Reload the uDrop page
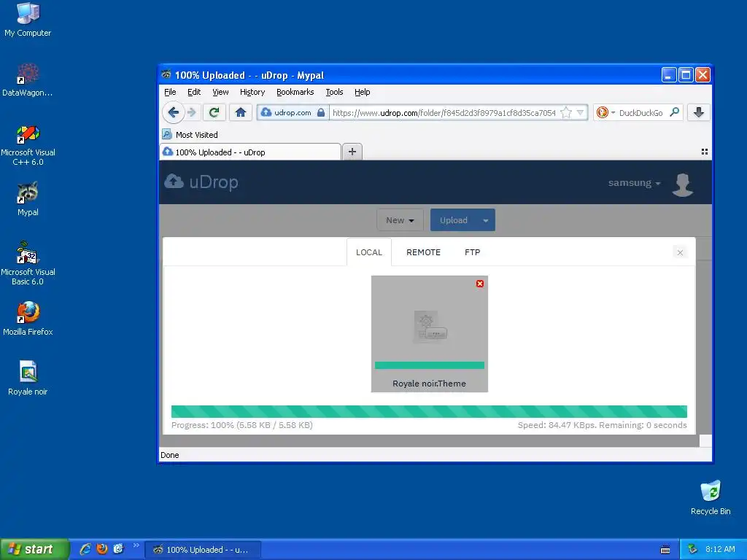Screen dimensions: 747x560 click(214, 112)
